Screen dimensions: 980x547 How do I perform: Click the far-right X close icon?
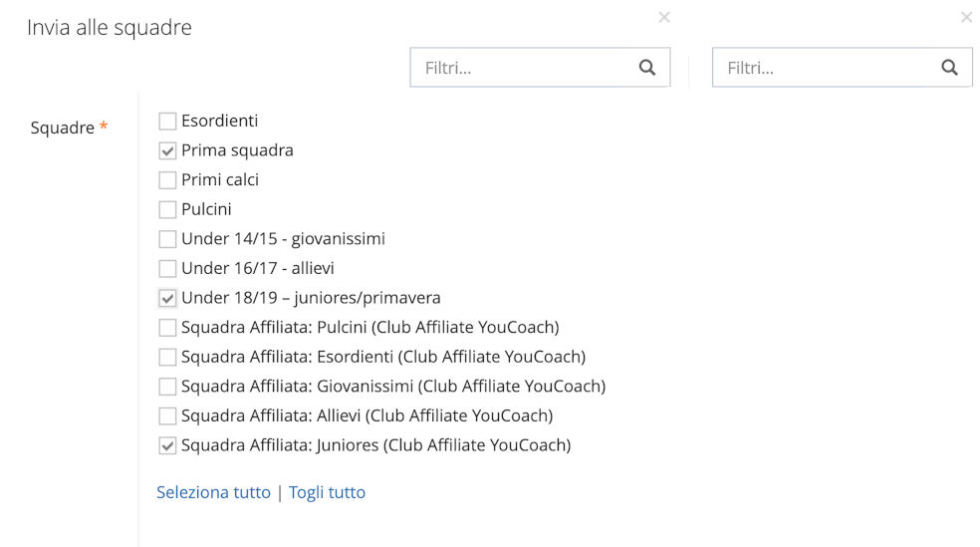(x=966, y=17)
